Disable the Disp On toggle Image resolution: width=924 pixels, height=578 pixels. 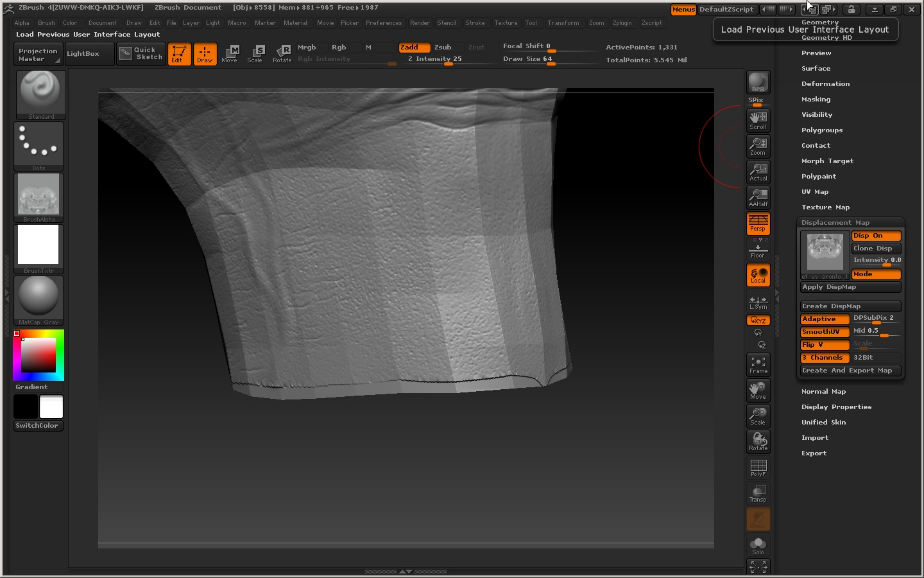tap(876, 236)
